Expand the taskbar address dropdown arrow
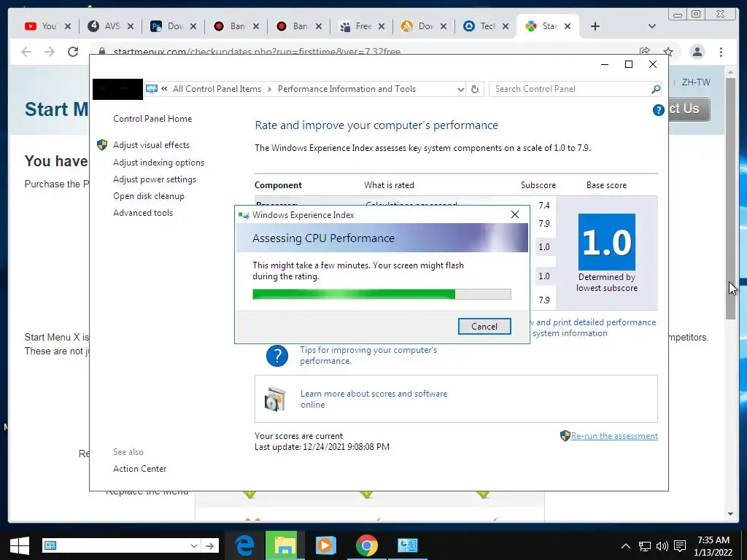This screenshot has width=747, height=560. pyautogui.click(x=193, y=545)
